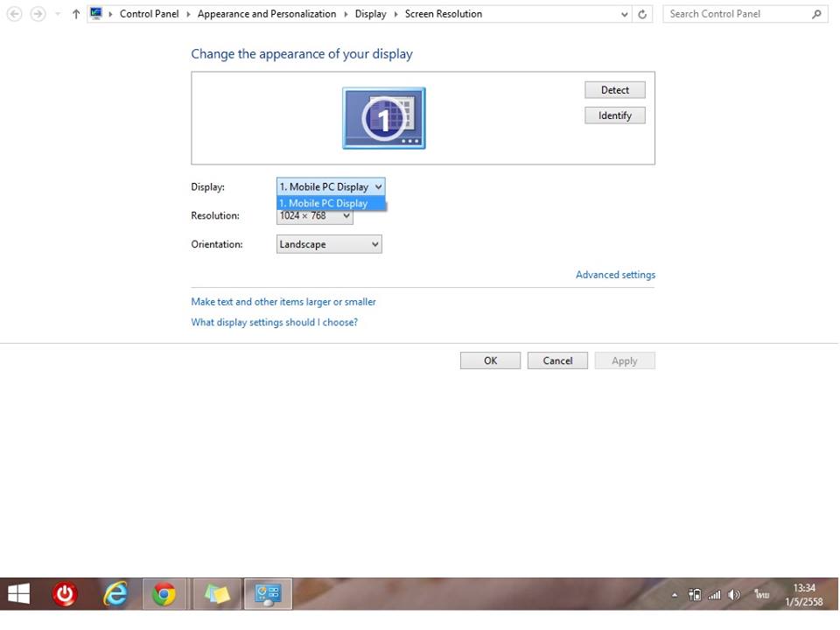Open Google Chrome from taskbar

(x=164, y=593)
